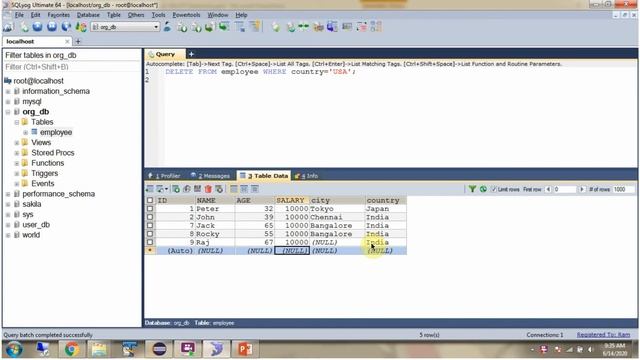The width and height of the screenshot is (640, 360).
Task: Open the Database menu
Action: pos(88,15)
